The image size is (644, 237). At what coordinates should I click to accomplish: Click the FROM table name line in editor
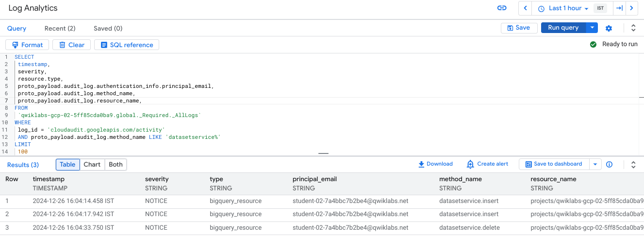[110, 115]
